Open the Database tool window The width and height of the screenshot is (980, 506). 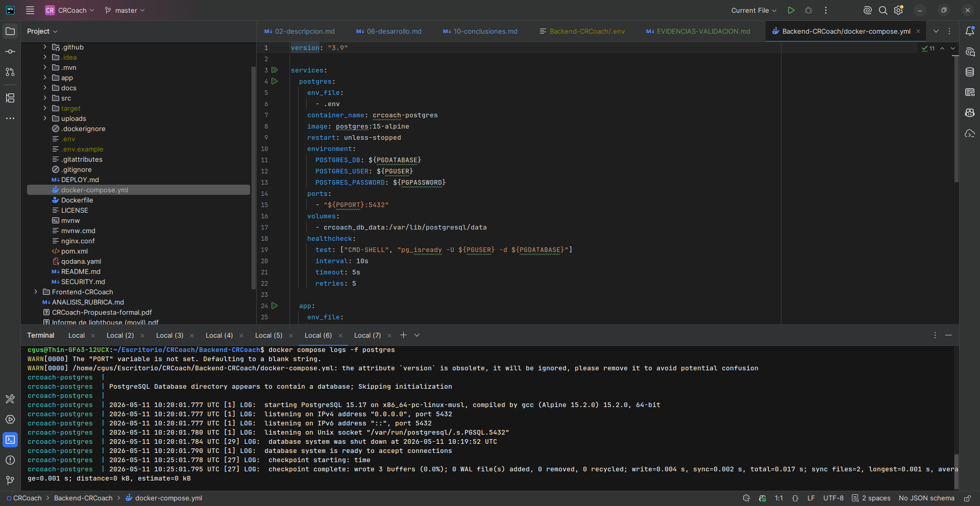[x=970, y=72]
